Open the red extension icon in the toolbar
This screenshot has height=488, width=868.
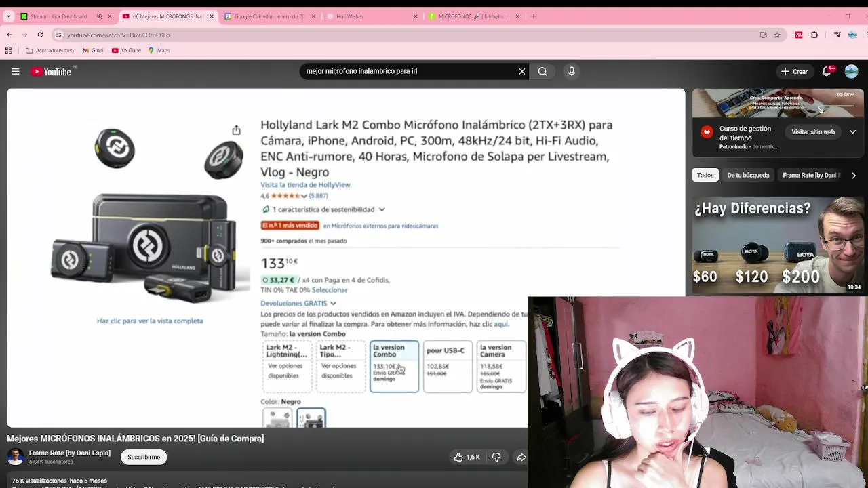pos(799,35)
